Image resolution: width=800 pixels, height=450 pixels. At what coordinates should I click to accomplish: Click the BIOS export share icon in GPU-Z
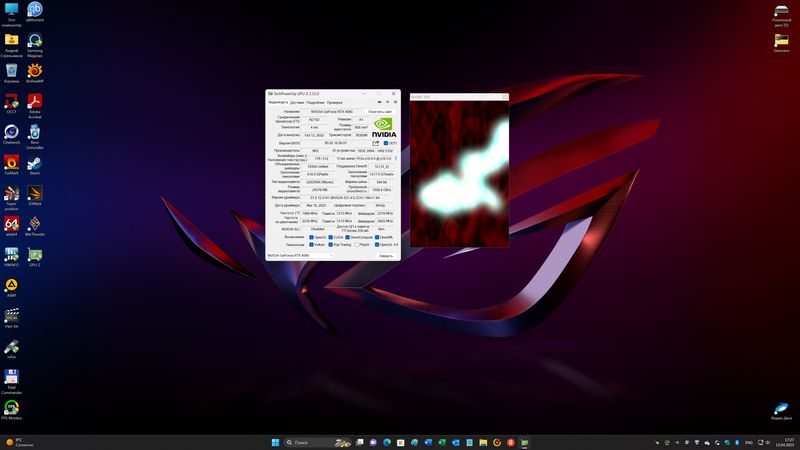pyautogui.click(x=376, y=143)
